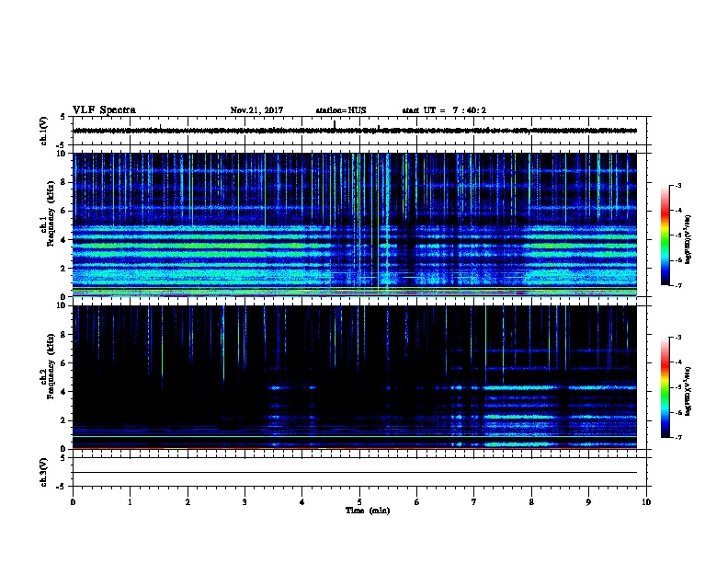The width and height of the screenshot is (728, 563).
Task: Click the ch.1(V) axis "5" tick label
Action: point(63,118)
